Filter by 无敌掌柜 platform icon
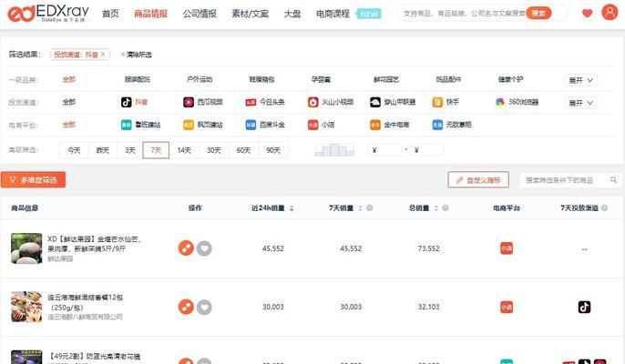The height and width of the screenshot is (364, 625). 437,125
